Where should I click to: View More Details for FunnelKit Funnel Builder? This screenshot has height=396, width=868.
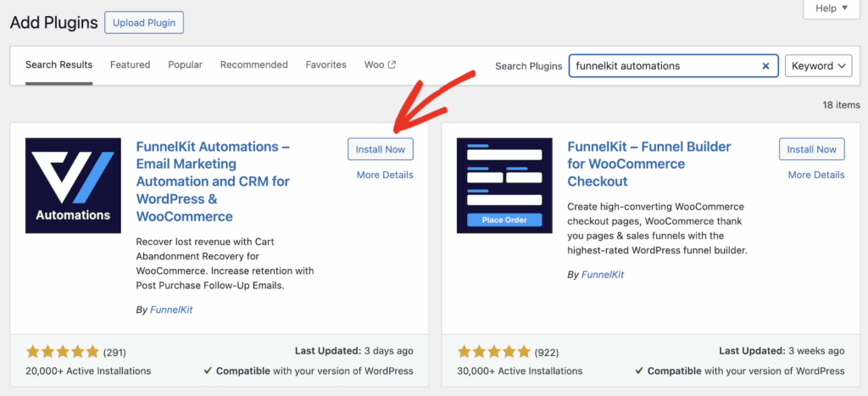pos(816,175)
